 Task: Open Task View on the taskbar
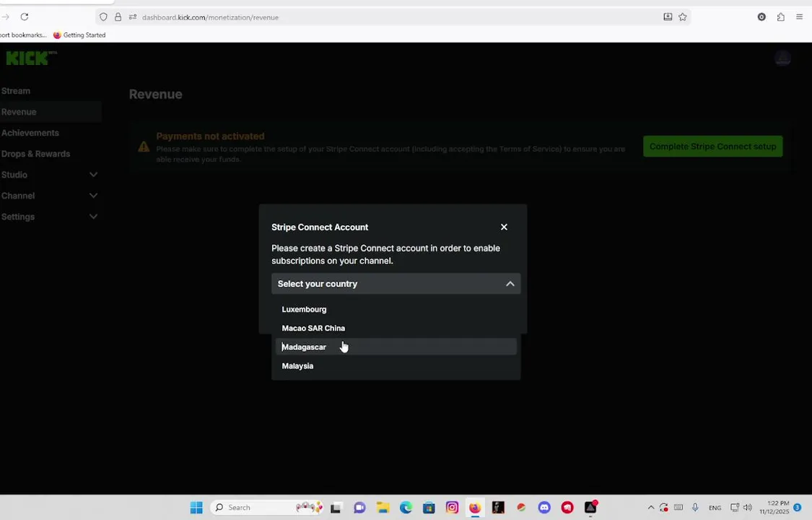336,508
